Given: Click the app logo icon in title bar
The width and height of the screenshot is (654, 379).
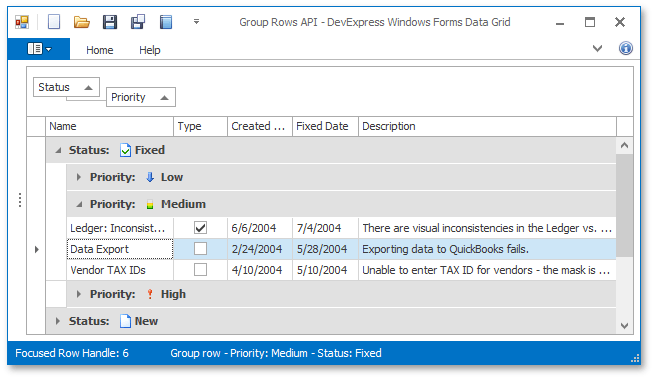Looking at the screenshot, I should click(22, 22).
